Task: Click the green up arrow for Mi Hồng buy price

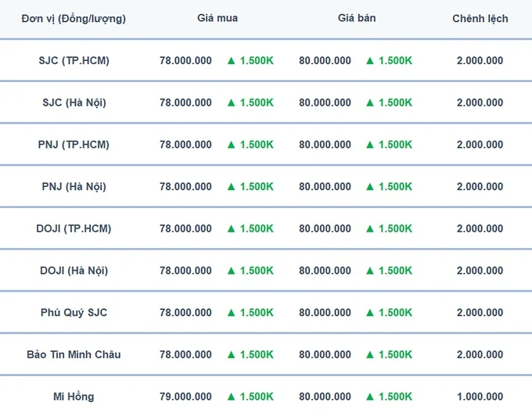Action: 232,397
